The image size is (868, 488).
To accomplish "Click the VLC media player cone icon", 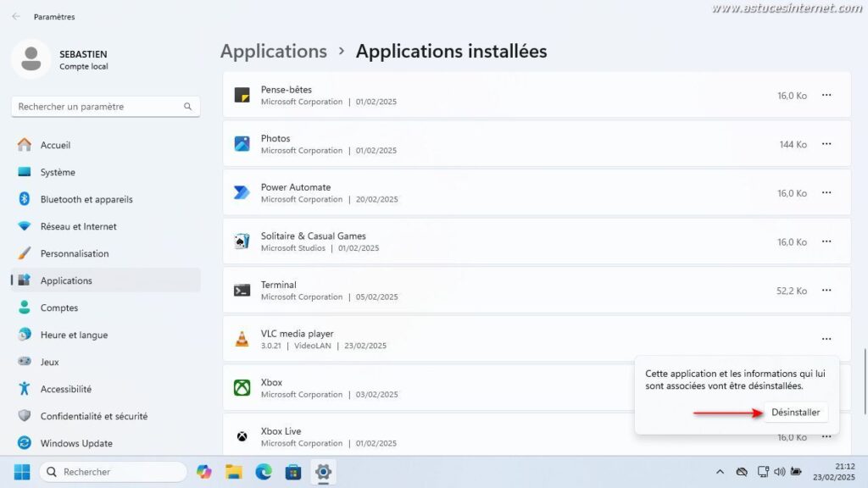I will (242, 338).
